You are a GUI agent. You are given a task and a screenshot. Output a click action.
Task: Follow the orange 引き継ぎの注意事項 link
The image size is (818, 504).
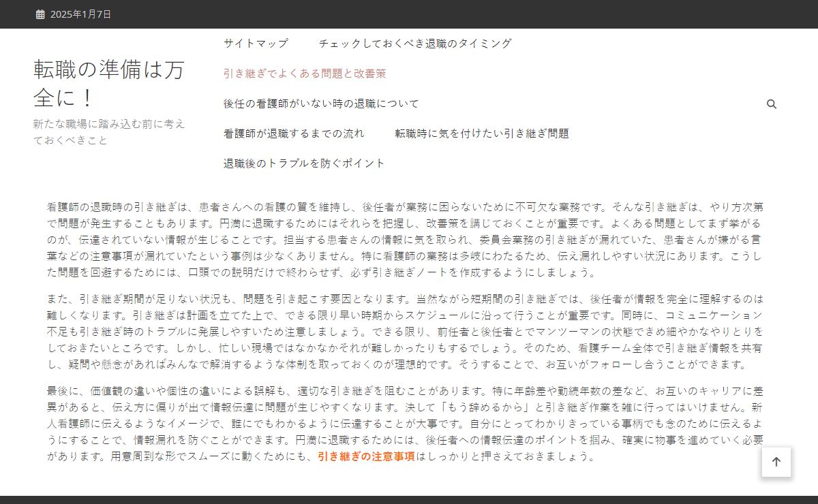(x=366, y=456)
